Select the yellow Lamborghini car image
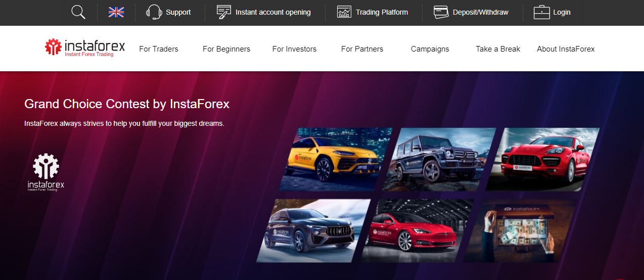 point(335,159)
